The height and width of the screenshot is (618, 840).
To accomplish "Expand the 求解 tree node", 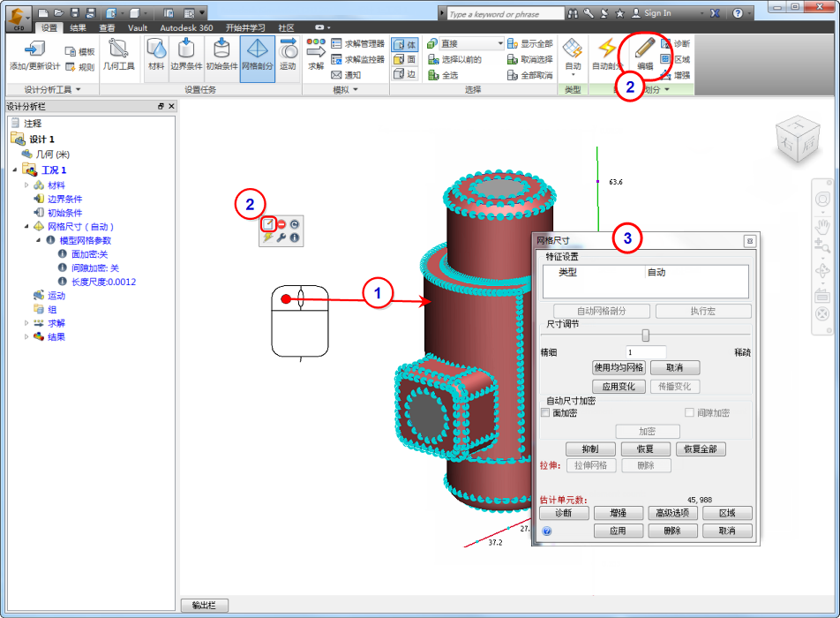I will [26, 322].
